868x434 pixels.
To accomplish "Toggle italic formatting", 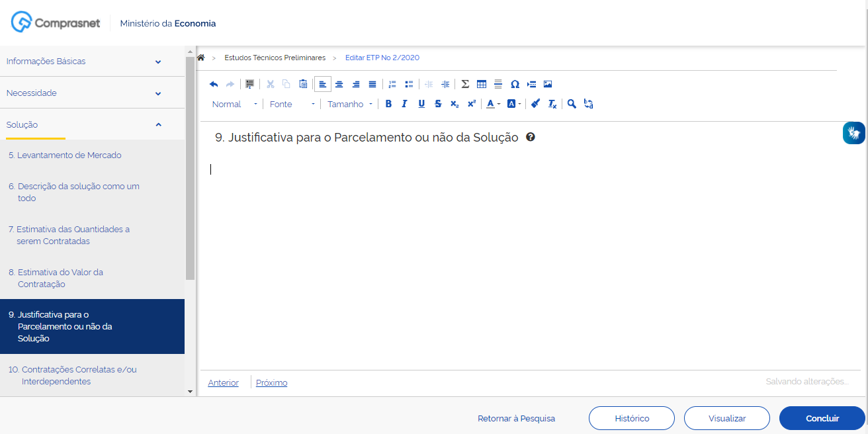I will (x=404, y=104).
